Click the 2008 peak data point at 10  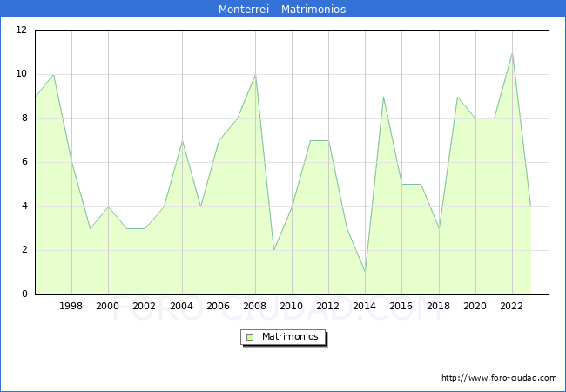255,75
